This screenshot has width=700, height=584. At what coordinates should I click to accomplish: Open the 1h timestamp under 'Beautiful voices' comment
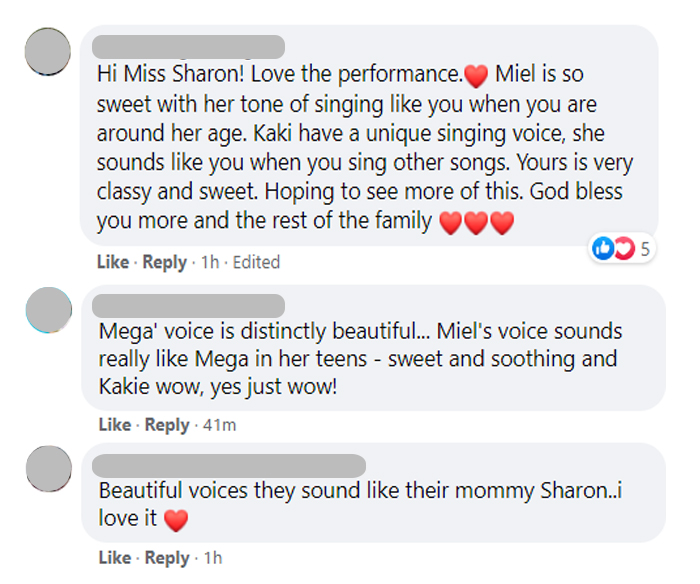pos(213,558)
